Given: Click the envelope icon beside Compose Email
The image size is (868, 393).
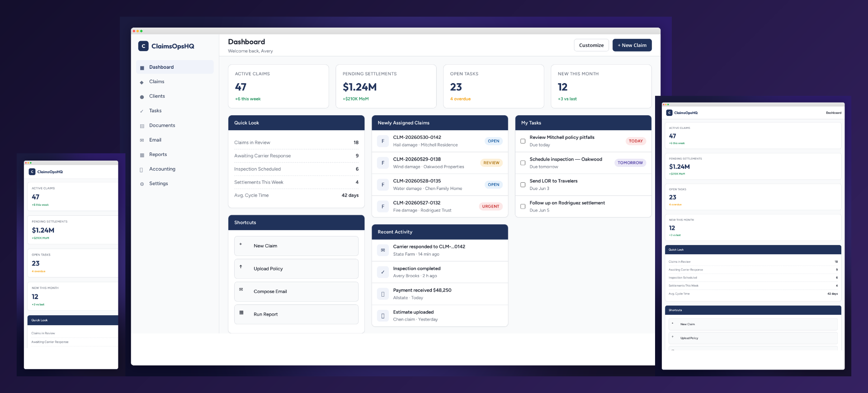Looking at the screenshot, I should pos(241,289).
